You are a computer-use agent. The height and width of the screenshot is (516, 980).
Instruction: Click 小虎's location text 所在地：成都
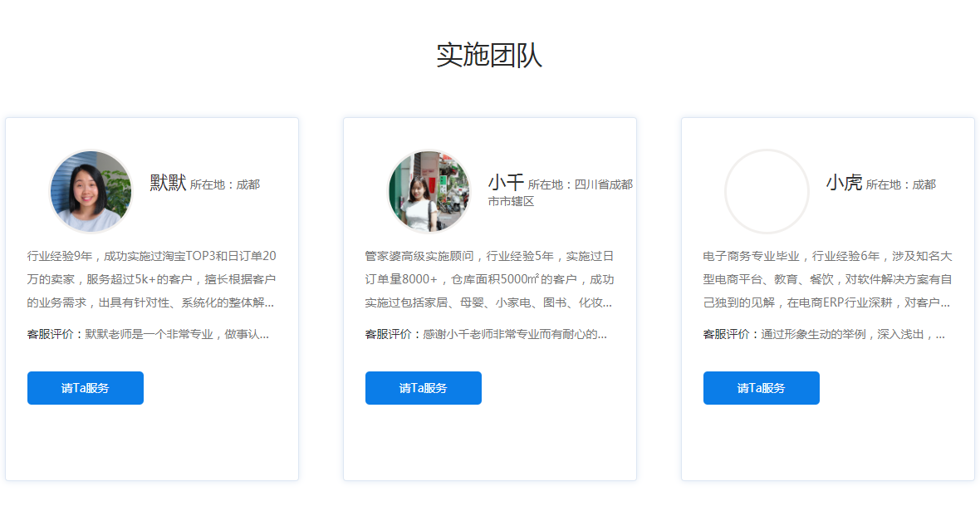pos(900,184)
